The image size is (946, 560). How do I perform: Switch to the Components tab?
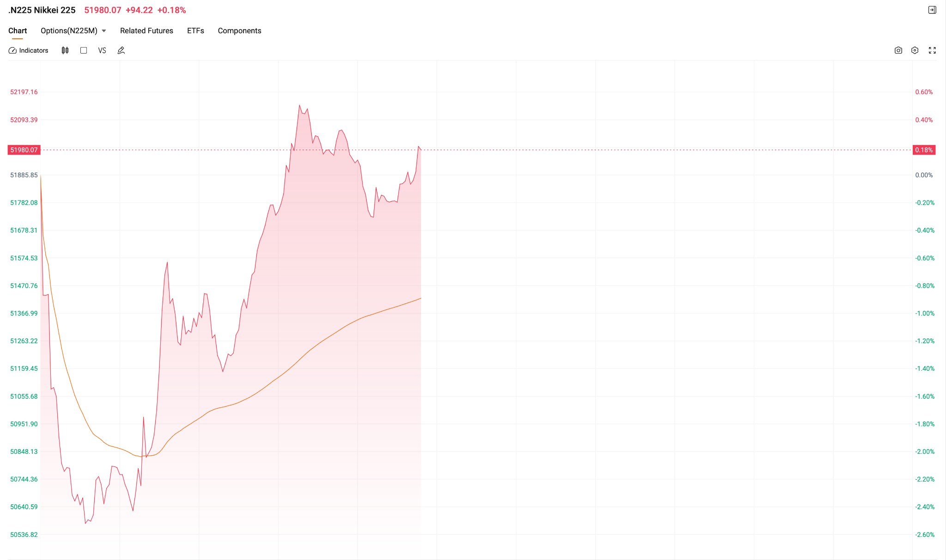point(239,30)
